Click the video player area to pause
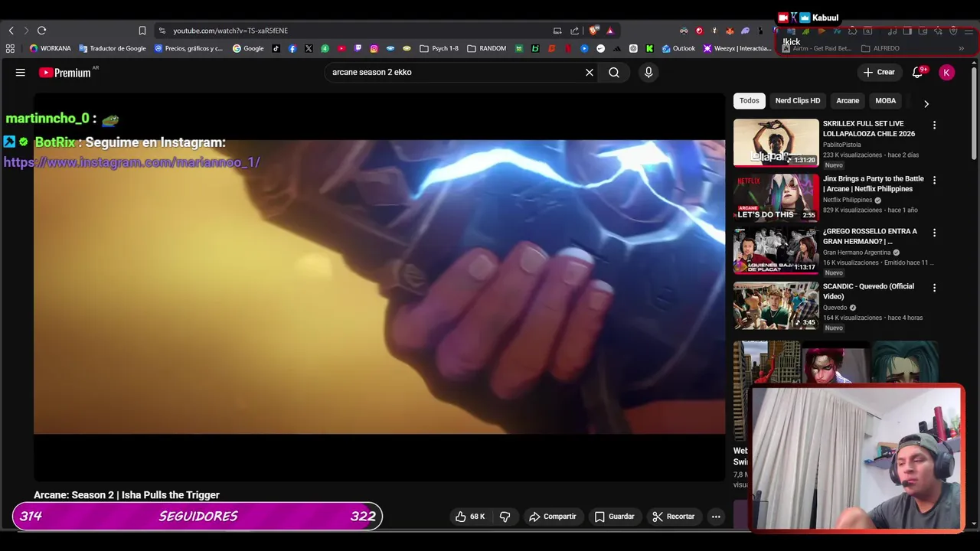980x551 pixels. pos(379,287)
